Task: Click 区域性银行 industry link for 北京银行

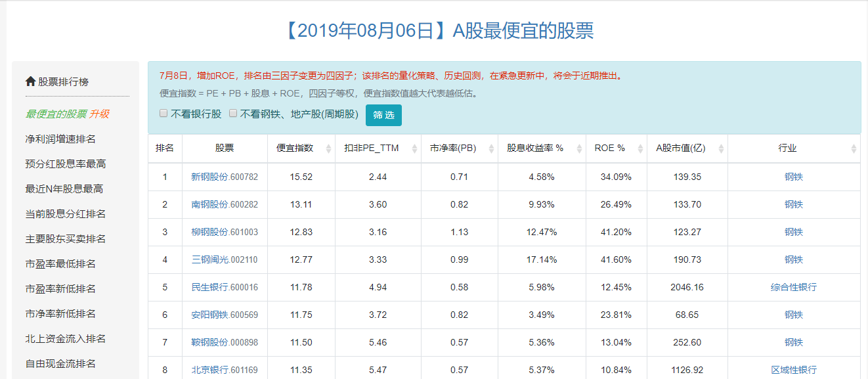Action: (794, 370)
